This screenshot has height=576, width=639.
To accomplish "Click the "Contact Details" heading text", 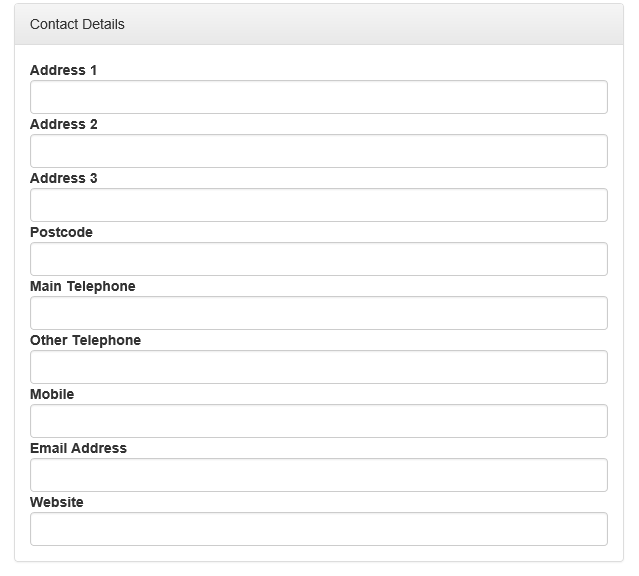I will (x=77, y=24).
